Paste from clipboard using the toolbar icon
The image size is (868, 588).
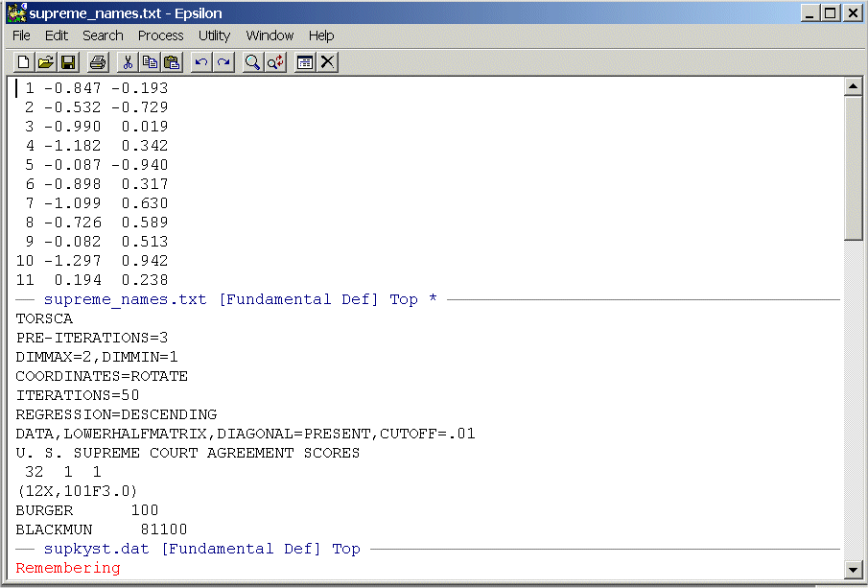[x=172, y=62]
